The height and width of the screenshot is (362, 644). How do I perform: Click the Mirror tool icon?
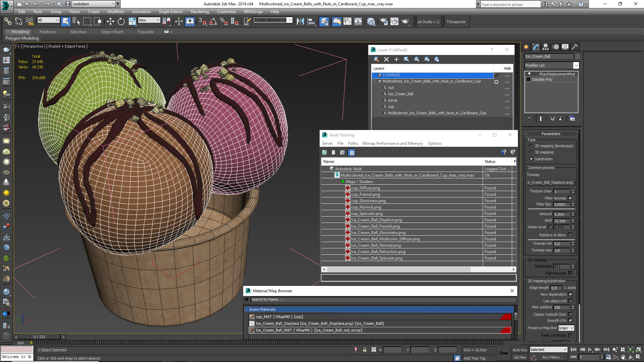300,21
